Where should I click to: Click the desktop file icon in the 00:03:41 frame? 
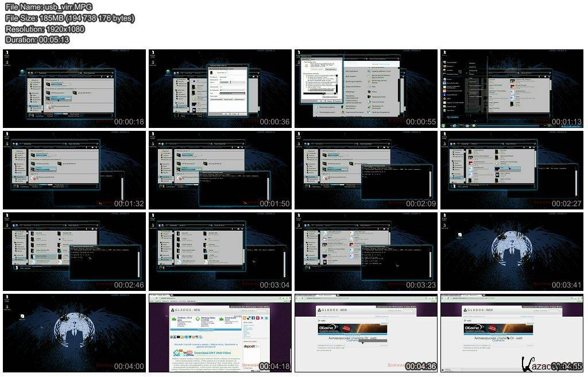(460, 235)
